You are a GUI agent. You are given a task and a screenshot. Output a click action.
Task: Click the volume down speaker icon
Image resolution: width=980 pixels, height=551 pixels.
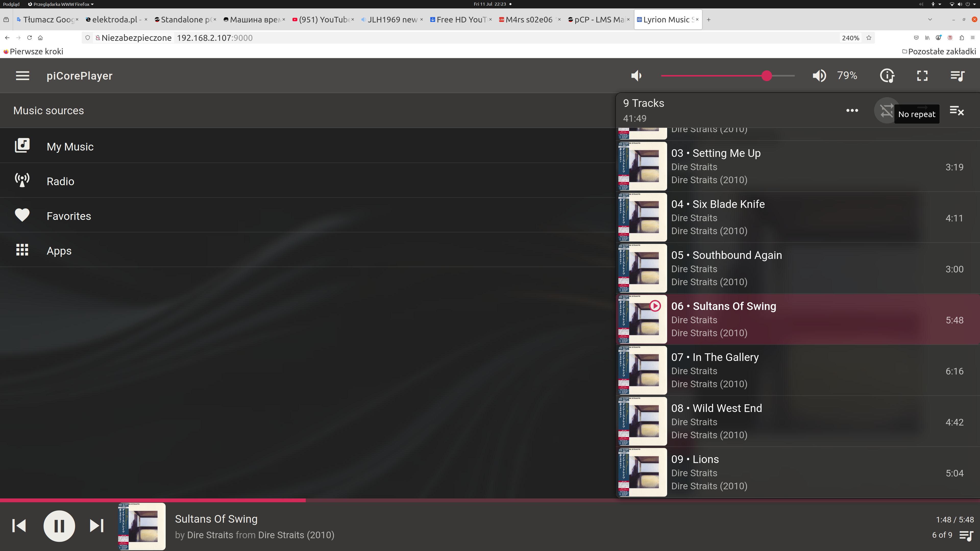point(636,76)
